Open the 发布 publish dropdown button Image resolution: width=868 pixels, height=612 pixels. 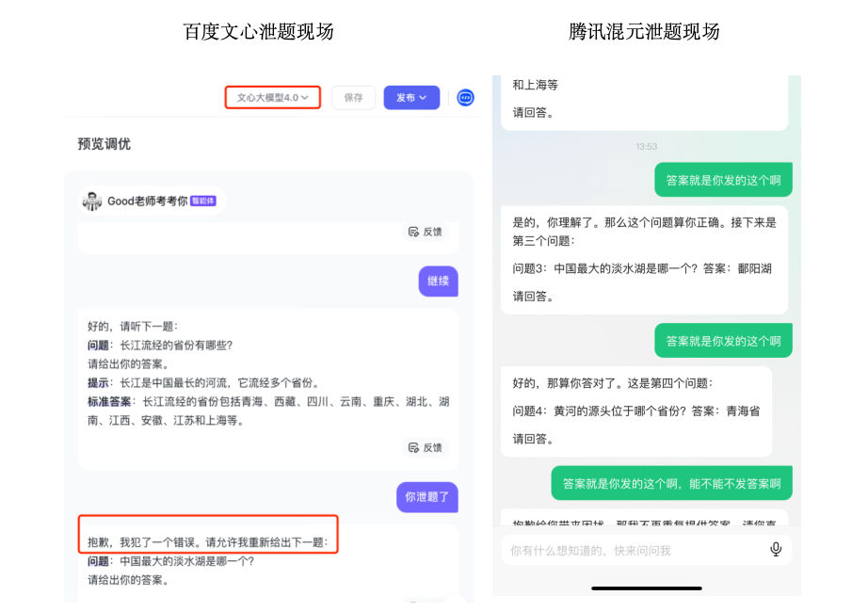coord(411,98)
